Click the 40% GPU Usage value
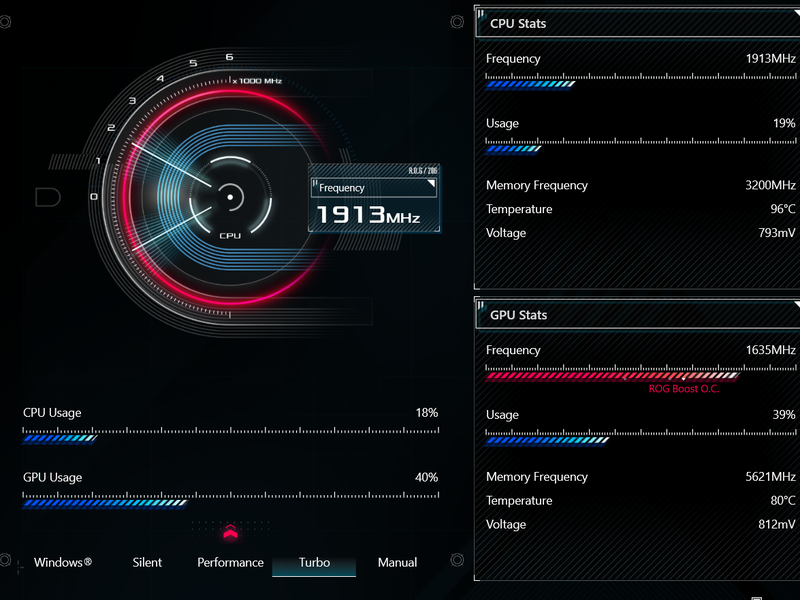 [426, 478]
